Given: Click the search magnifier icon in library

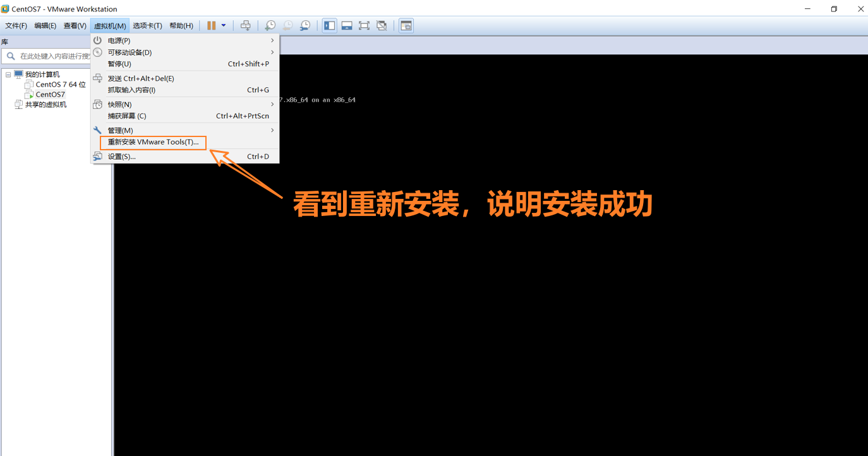Looking at the screenshot, I should 11,56.
